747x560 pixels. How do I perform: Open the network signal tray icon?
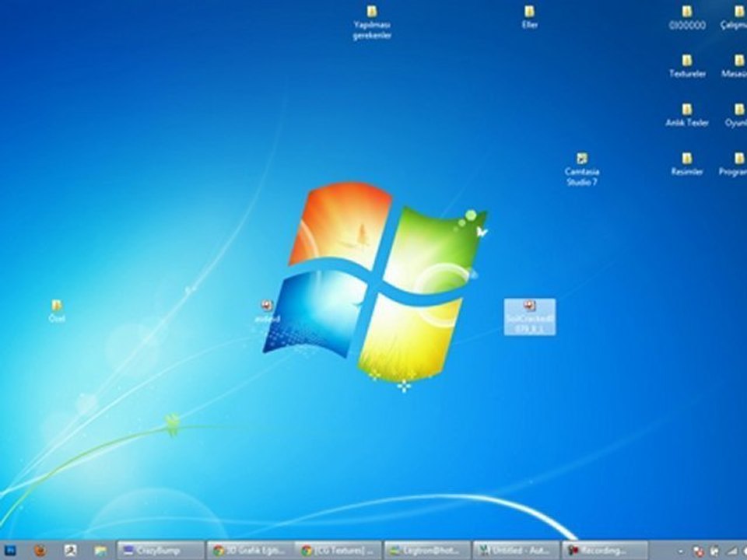(x=731, y=551)
